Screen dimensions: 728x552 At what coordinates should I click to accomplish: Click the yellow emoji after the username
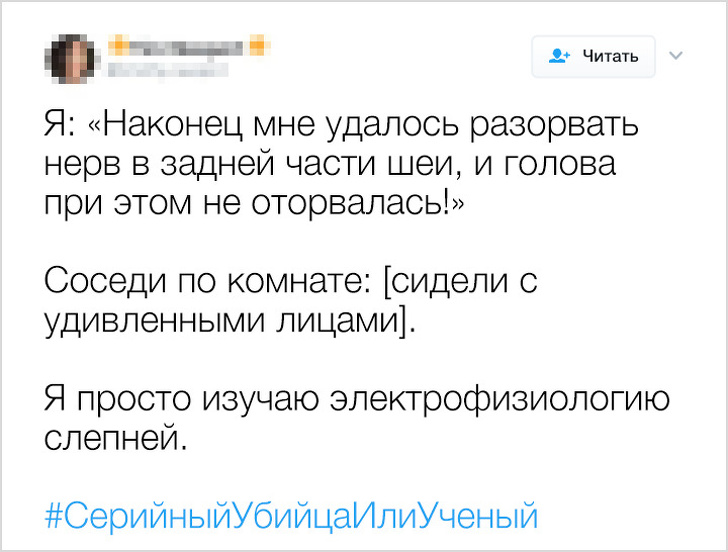256,45
